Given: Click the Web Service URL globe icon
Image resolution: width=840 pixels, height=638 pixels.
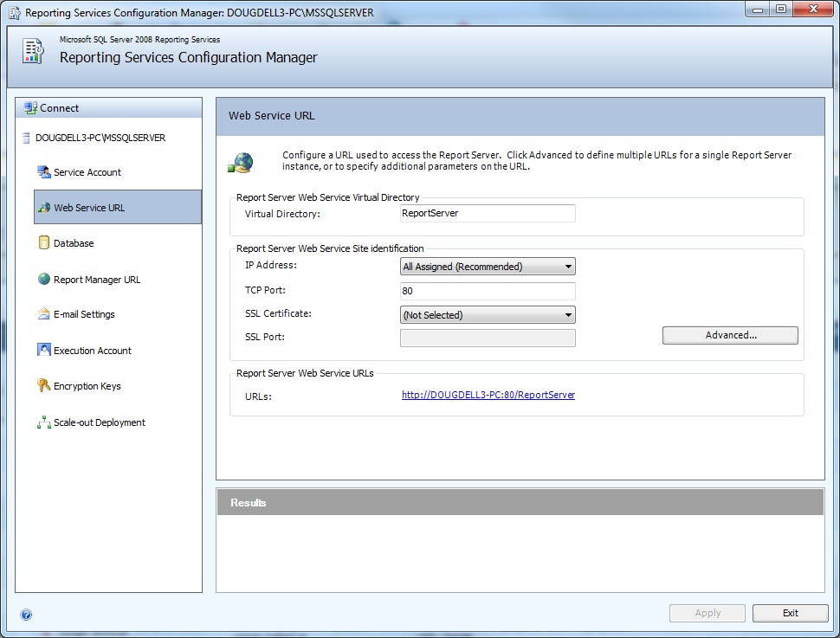Looking at the screenshot, I should click(44, 207).
